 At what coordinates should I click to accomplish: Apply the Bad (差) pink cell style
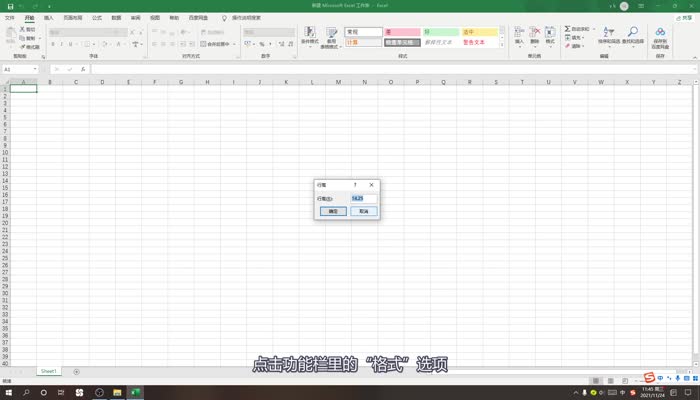pyautogui.click(x=402, y=32)
